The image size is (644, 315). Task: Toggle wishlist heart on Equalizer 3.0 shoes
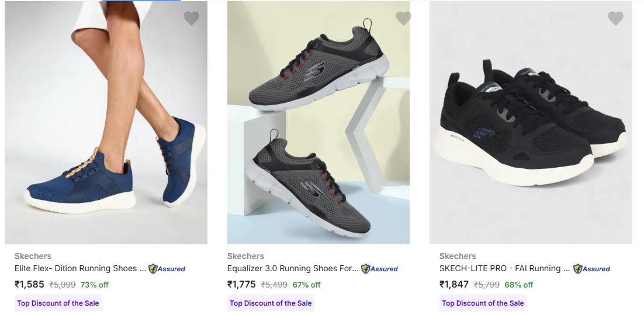pyautogui.click(x=403, y=19)
